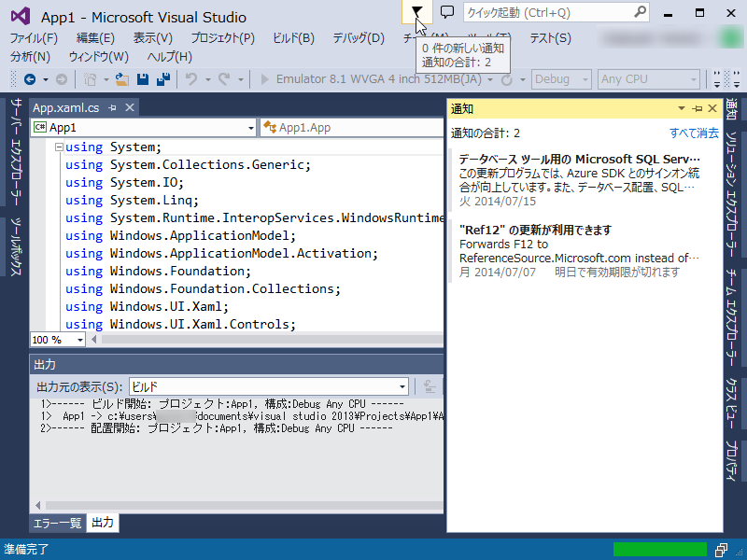The width and height of the screenshot is (747, 560).
Task: Open the クラス ビュー side tab
Action: 732,403
